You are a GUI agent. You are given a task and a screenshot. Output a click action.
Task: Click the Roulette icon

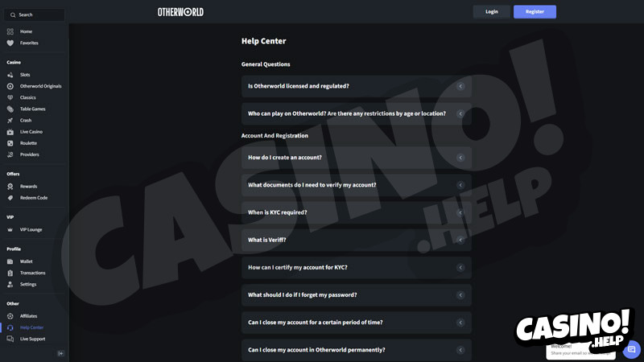pos(10,143)
